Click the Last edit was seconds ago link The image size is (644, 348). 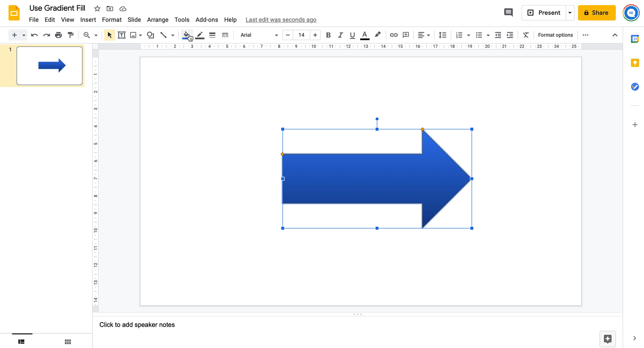pos(281,20)
